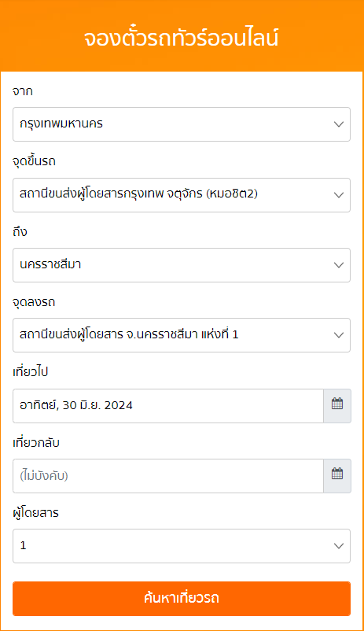Click the เที่ยวกลับ field label
The height and width of the screenshot is (631, 364).
pyautogui.click(x=36, y=442)
